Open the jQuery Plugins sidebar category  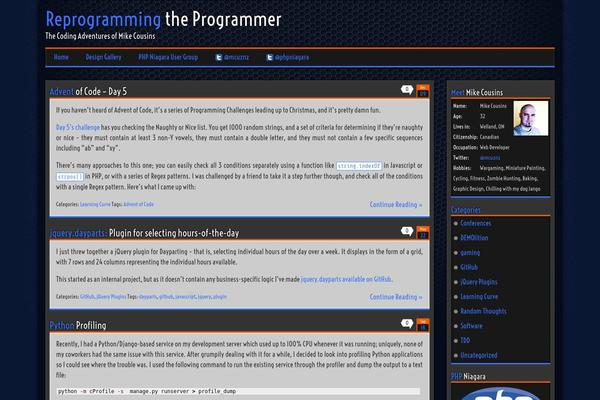pos(479,282)
